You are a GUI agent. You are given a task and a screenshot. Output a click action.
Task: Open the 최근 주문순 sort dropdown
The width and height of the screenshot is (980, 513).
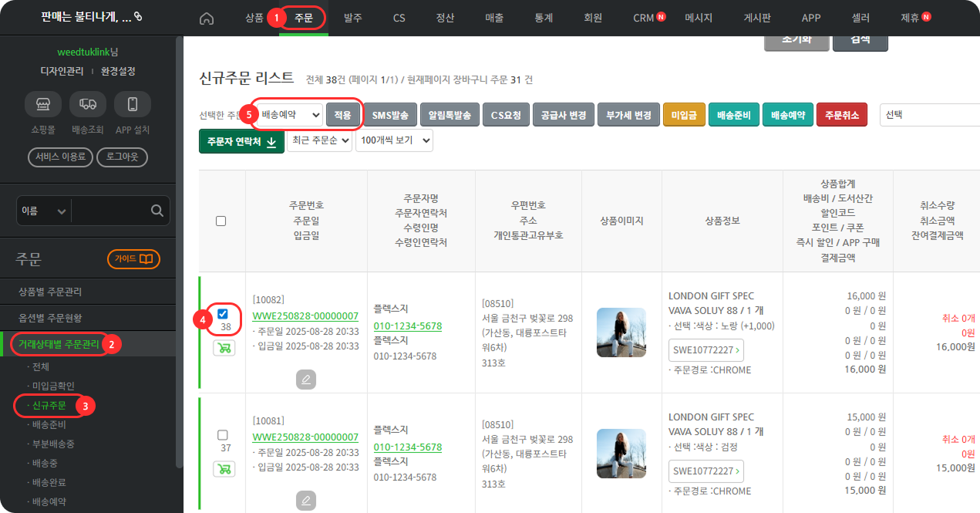pyautogui.click(x=319, y=140)
